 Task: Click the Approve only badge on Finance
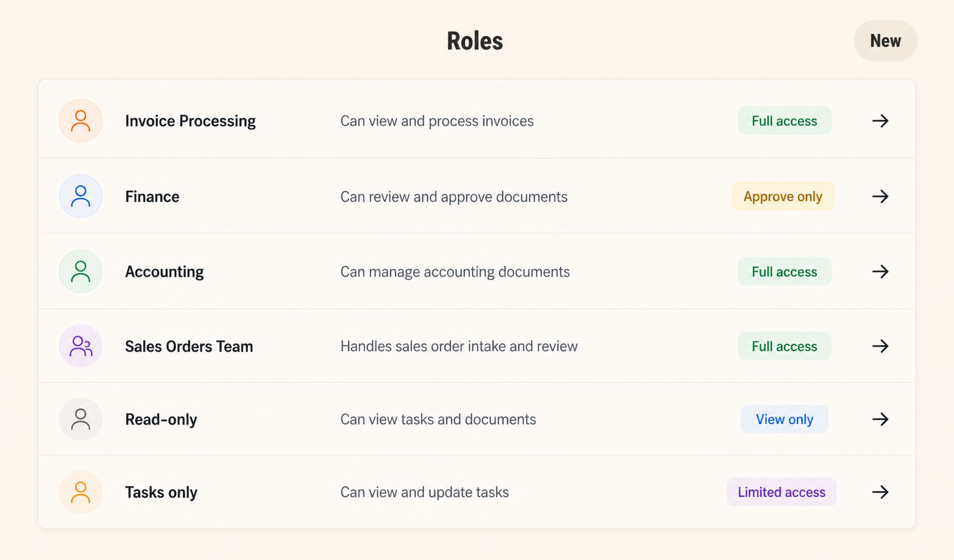coord(783,196)
